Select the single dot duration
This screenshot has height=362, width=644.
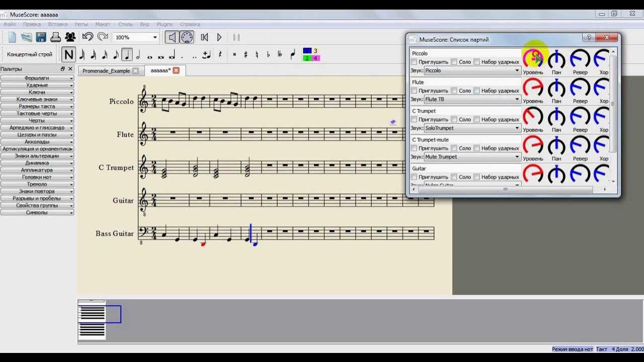tap(182, 57)
